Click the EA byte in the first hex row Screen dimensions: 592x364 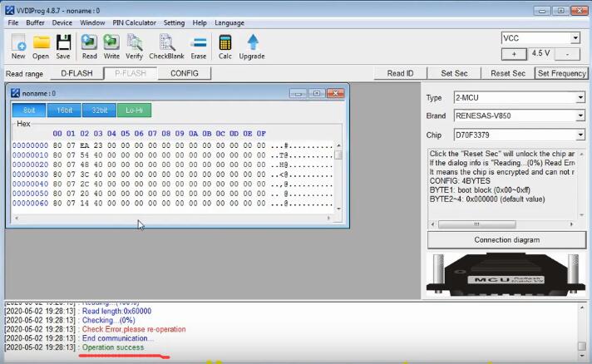click(x=84, y=145)
